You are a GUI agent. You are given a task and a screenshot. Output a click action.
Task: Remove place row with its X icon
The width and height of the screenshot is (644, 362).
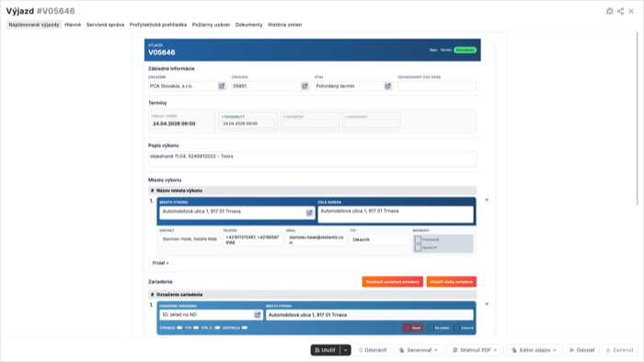(x=487, y=200)
